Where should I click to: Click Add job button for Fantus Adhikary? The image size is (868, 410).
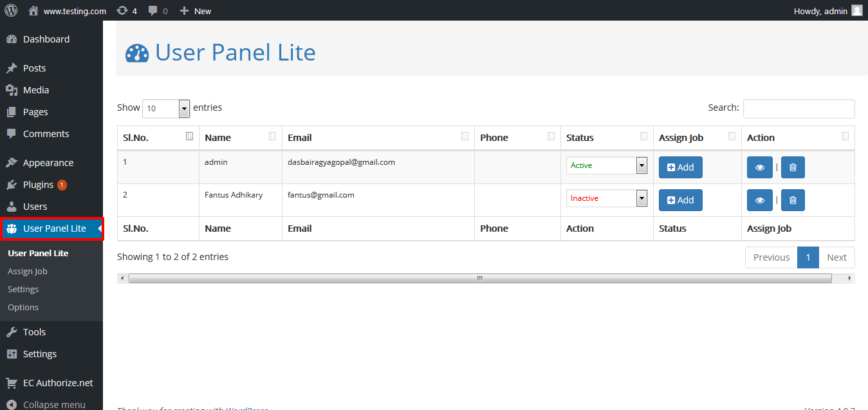680,200
